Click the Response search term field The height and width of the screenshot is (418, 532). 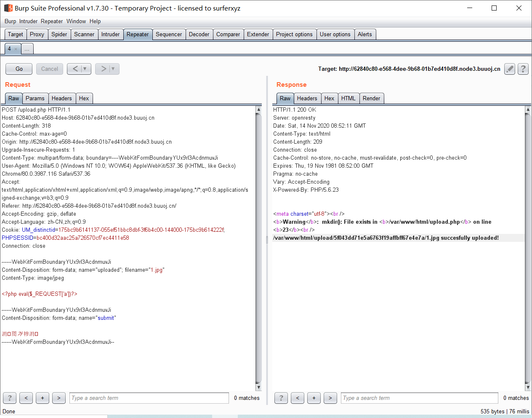pos(420,398)
